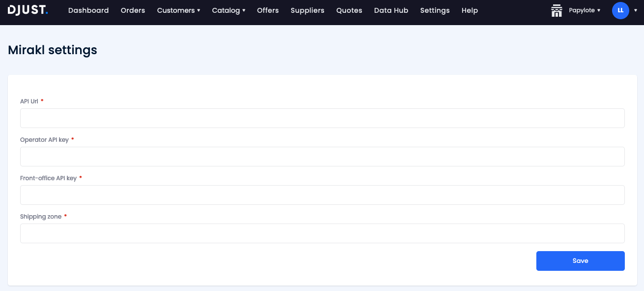Screen dimensions: 644x291
Task: Click the API Url input field
Action: tap(322, 118)
